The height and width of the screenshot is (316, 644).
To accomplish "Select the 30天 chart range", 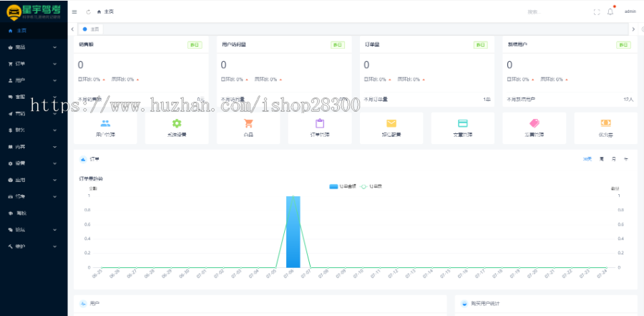I will click(x=587, y=159).
